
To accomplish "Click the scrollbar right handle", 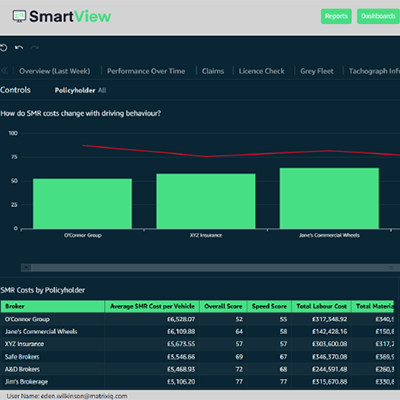I will pyautogui.click(x=391, y=267).
